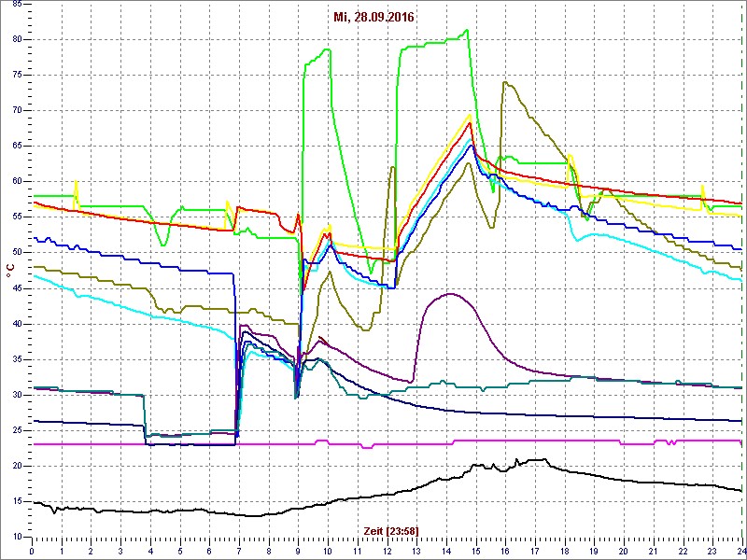Select the 25 tick on temperature axis
Viewport: 747px width, 560px height.
[x=17, y=430]
